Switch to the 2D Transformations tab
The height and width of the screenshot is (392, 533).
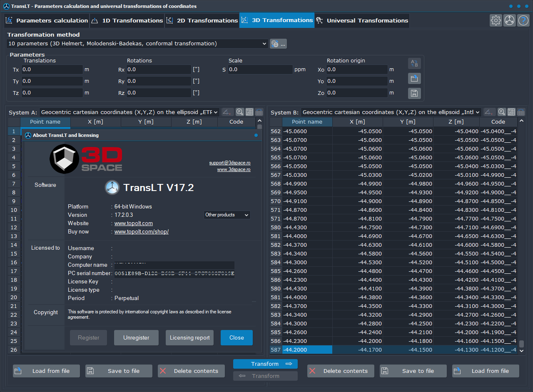202,20
